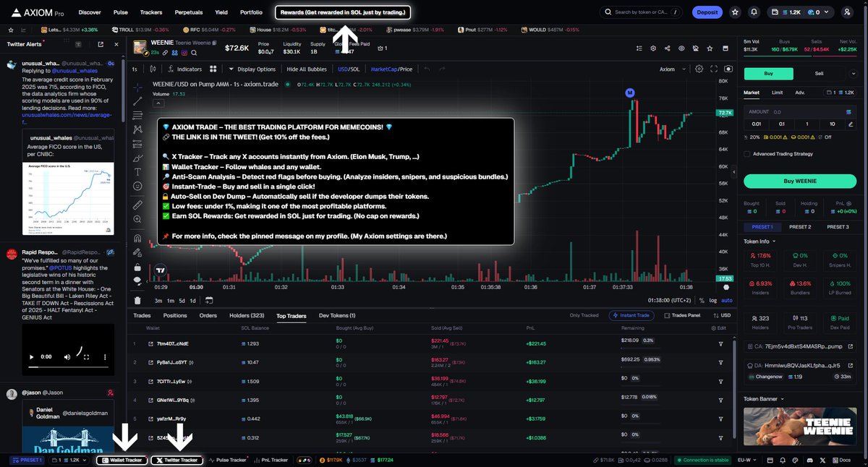This screenshot has height=467, width=868.
Task: Take a chart snapshot with camera icon
Action: (728, 69)
